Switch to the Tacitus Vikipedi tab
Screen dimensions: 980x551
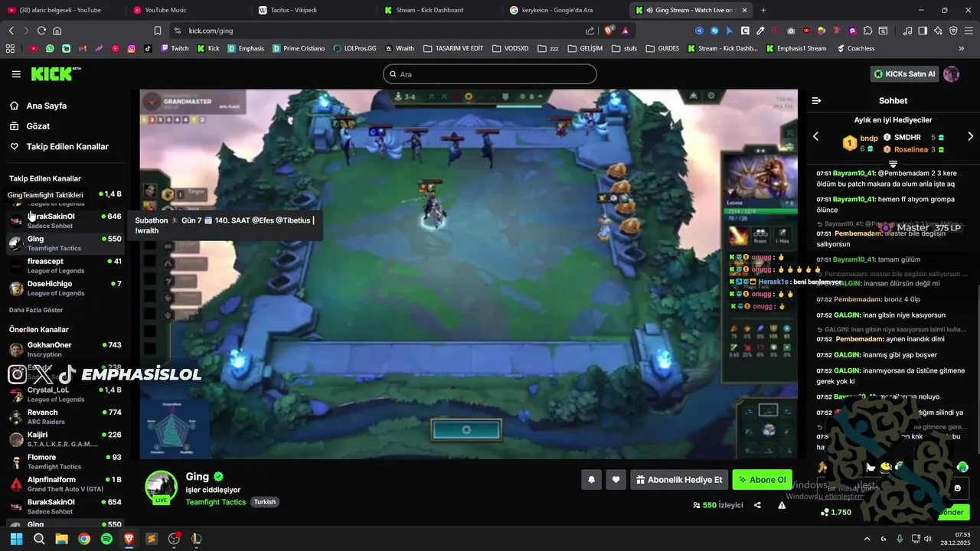(313, 10)
